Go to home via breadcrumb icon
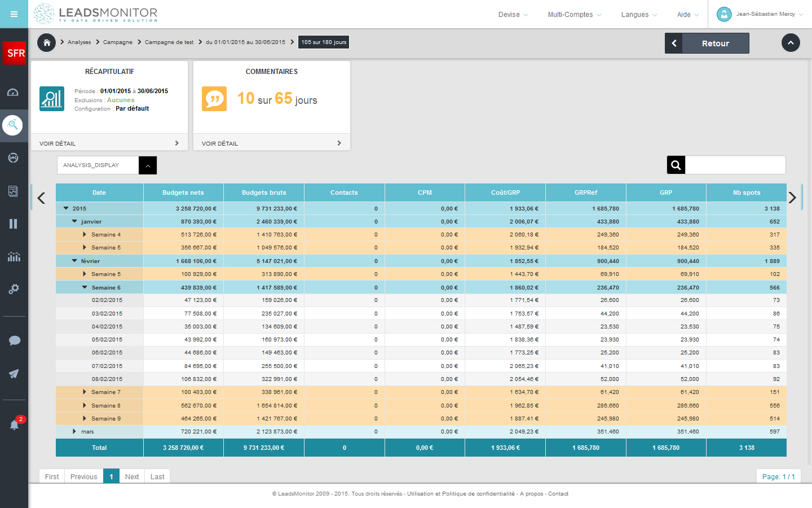 [46, 42]
